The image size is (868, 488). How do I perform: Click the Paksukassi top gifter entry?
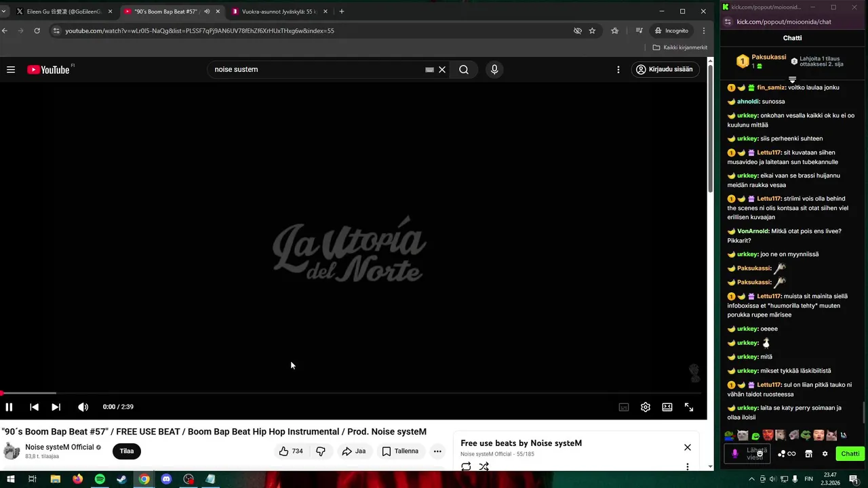coord(761,61)
